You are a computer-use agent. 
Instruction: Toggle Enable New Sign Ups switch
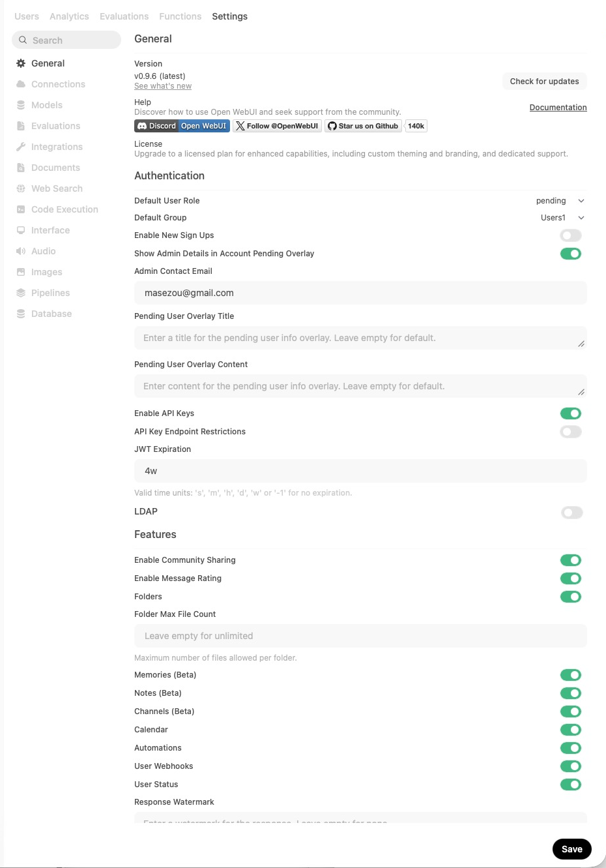571,235
